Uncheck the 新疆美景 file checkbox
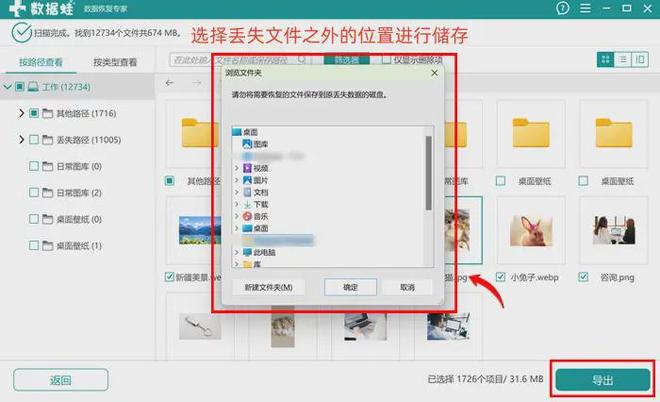660x402 pixels. tap(169, 277)
